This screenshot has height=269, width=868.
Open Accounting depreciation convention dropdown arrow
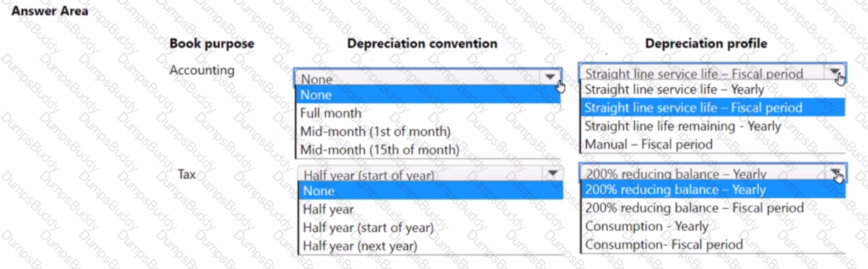pyautogui.click(x=550, y=78)
